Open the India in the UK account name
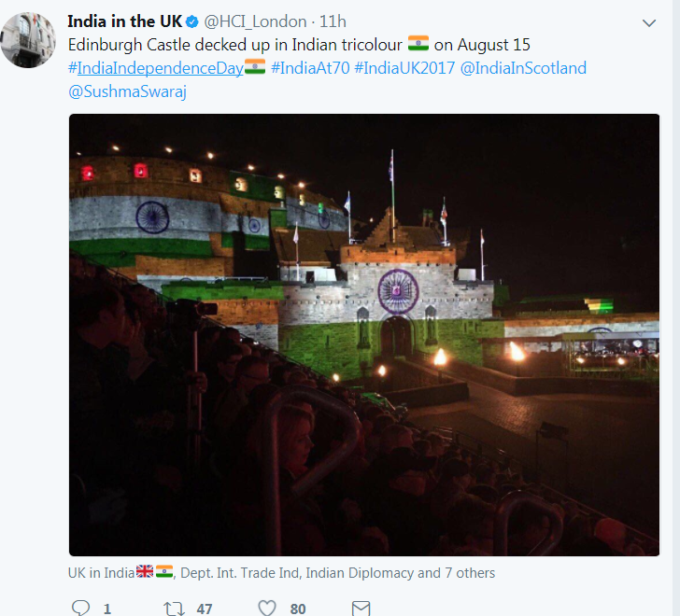680x616 pixels. click(x=125, y=21)
